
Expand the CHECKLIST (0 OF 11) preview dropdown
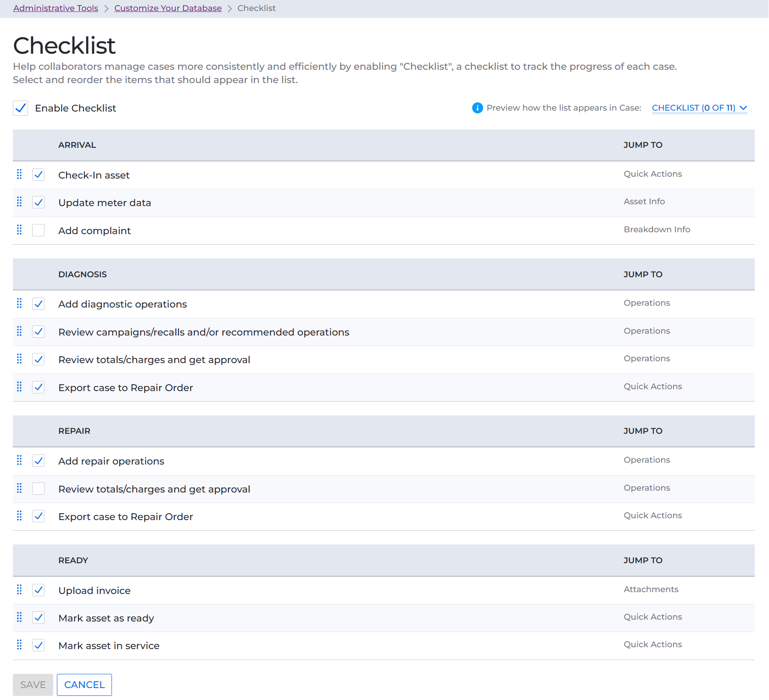coord(699,108)
